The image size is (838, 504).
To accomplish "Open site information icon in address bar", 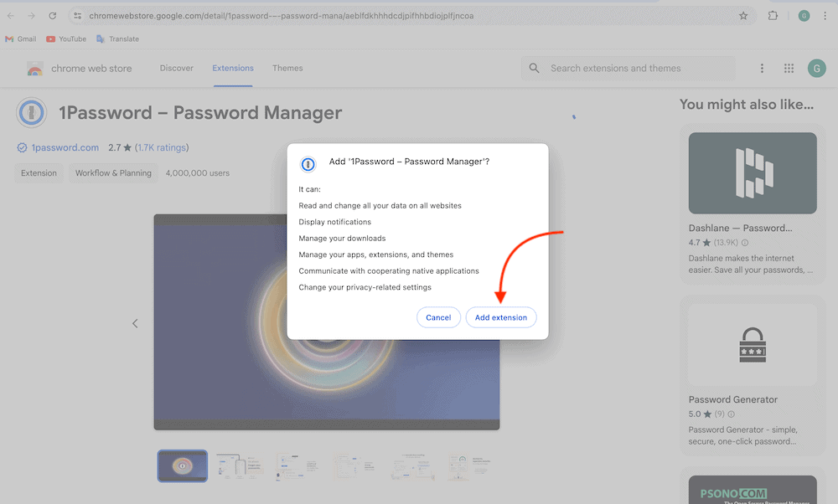I will pos(77,16).
